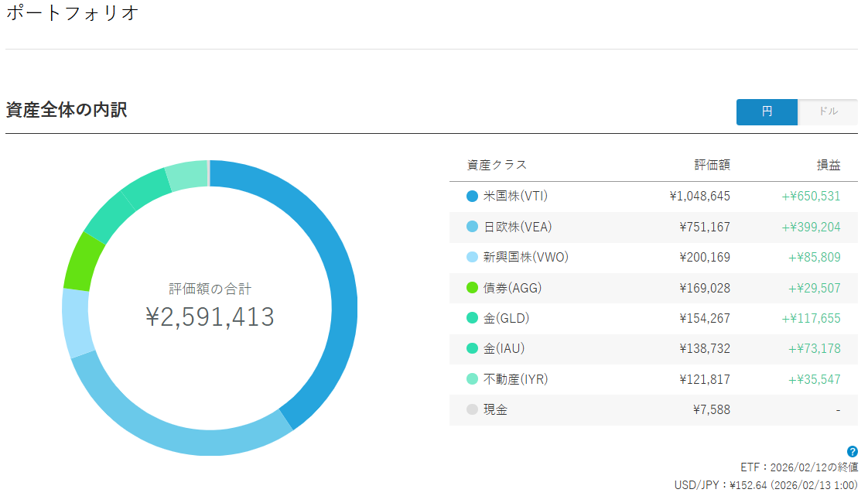Switch currency display to 円
The image size is (868, 503).
click(766, 111)
